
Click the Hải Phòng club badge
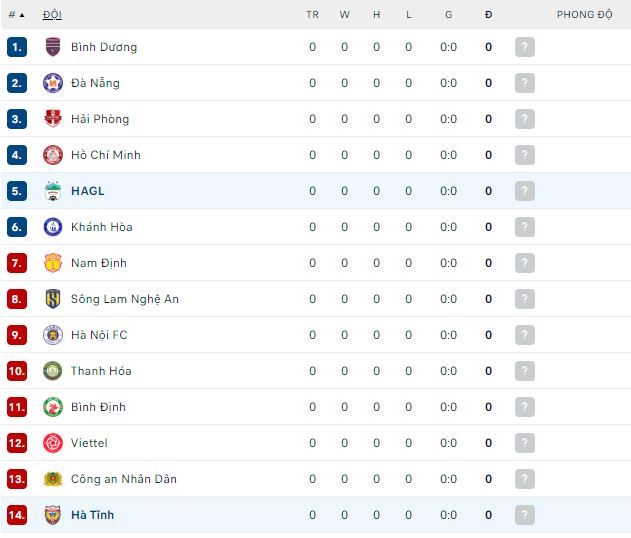[x=53, y=119]
